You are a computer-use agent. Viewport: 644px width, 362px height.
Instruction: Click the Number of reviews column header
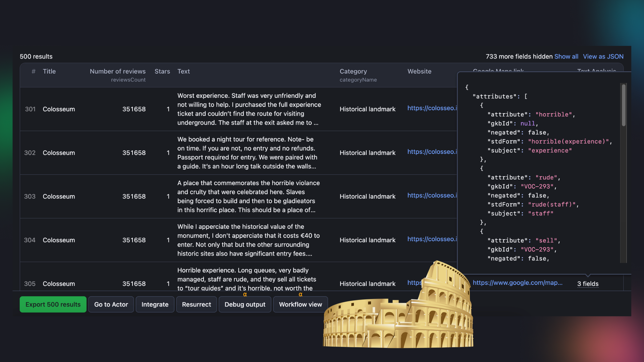click(117, 71)
